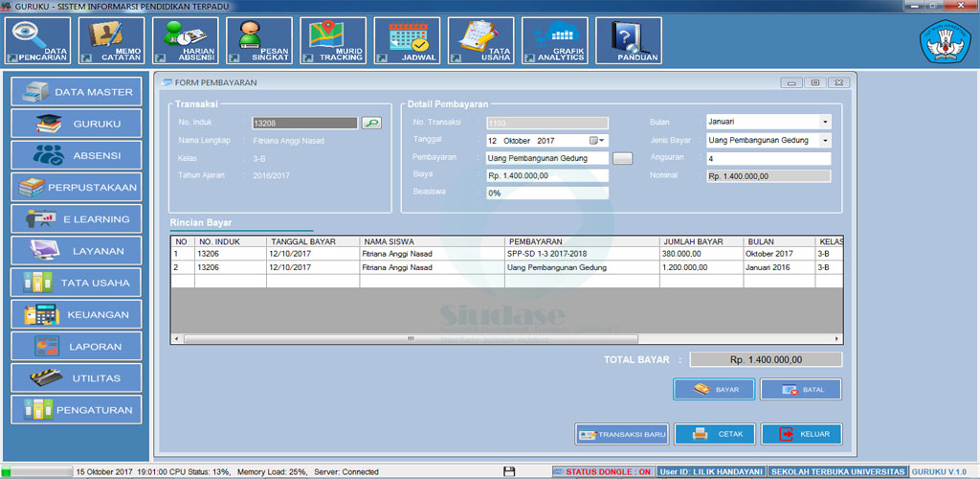Viewport: 980px width, 479px height.
Task: Open Harian Absensi toolbar icon
Action: (187, 40)
